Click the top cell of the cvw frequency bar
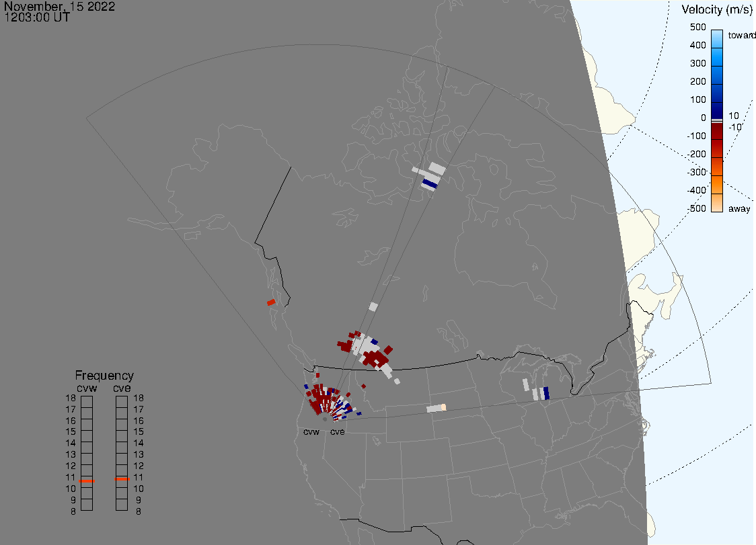This screenshot has height=545, width=756. (87, 402)
